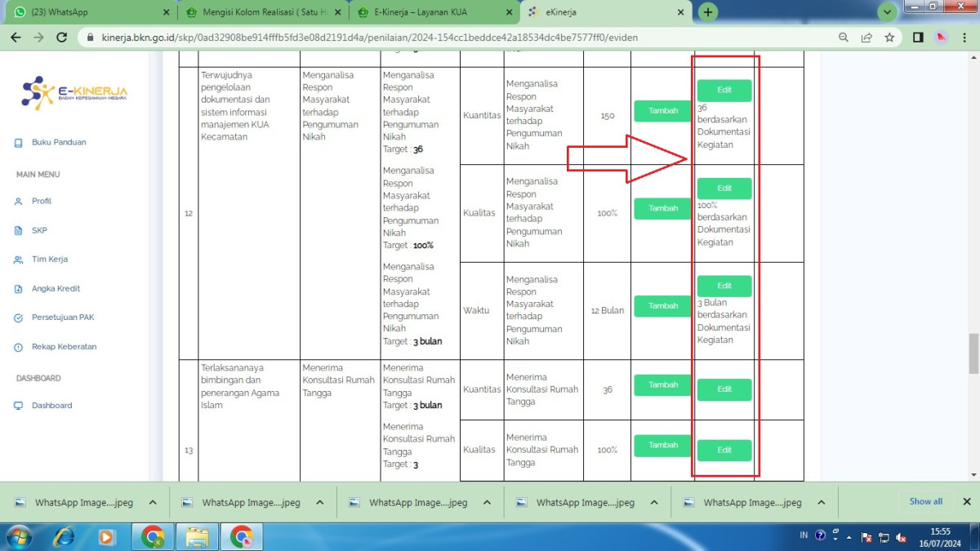Viewport: 980px width, 551px height.
Task: Click Tambah in Konsultasi Rumah Tangga Kuantitas row
Action: click(x=663, y=385)
